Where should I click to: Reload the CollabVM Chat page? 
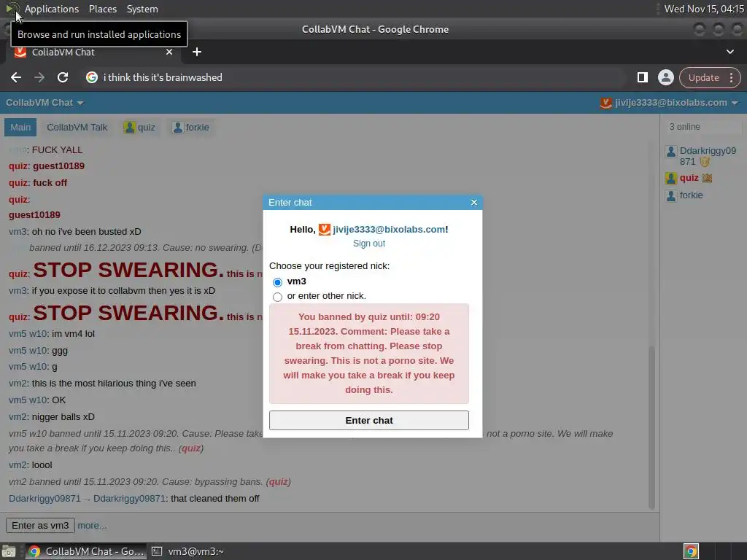click(x=63, y=77)
